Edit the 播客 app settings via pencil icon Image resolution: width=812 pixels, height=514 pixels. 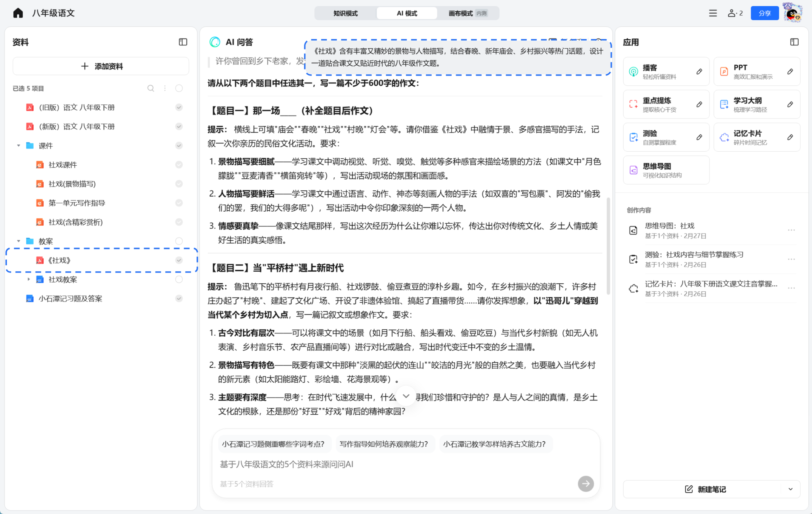point(699,71)
